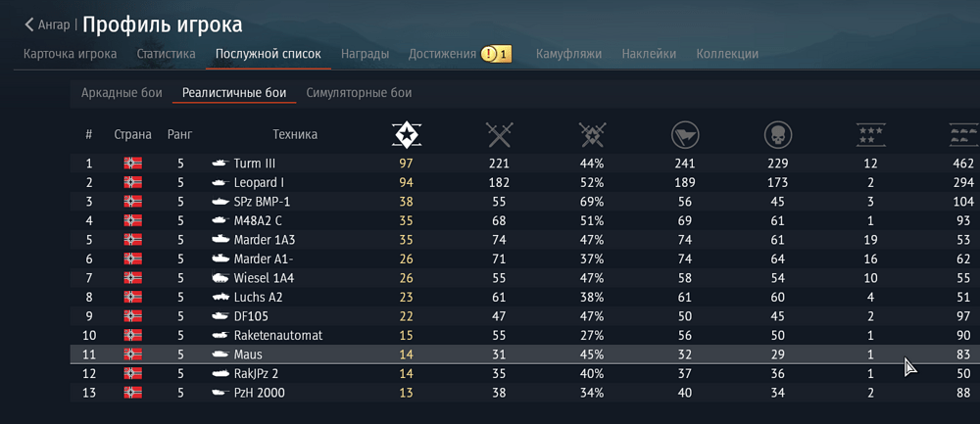
Task: Switch to Аркадные бои mode
Action: point(122,93)
